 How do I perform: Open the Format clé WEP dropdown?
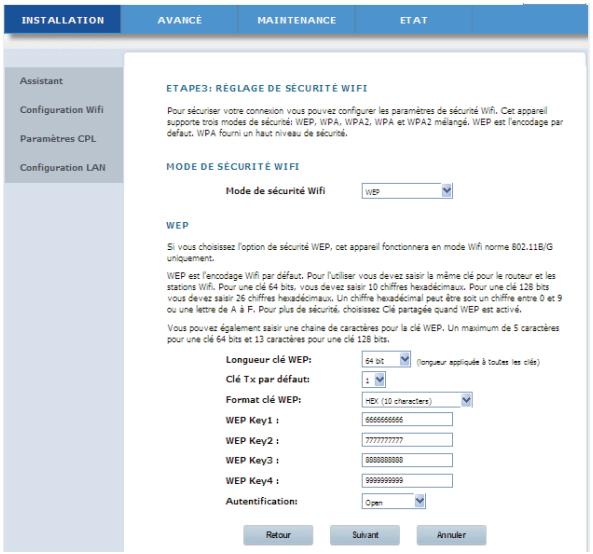coord(417,400)
